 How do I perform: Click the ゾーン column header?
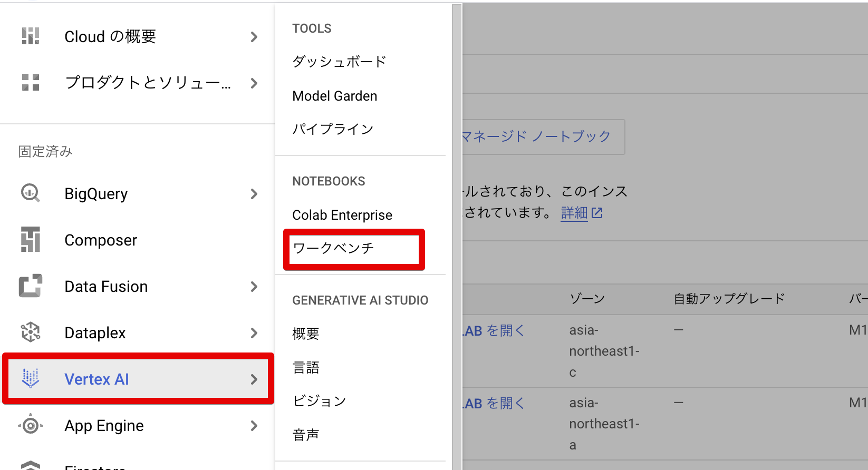[x=587, y=299]
